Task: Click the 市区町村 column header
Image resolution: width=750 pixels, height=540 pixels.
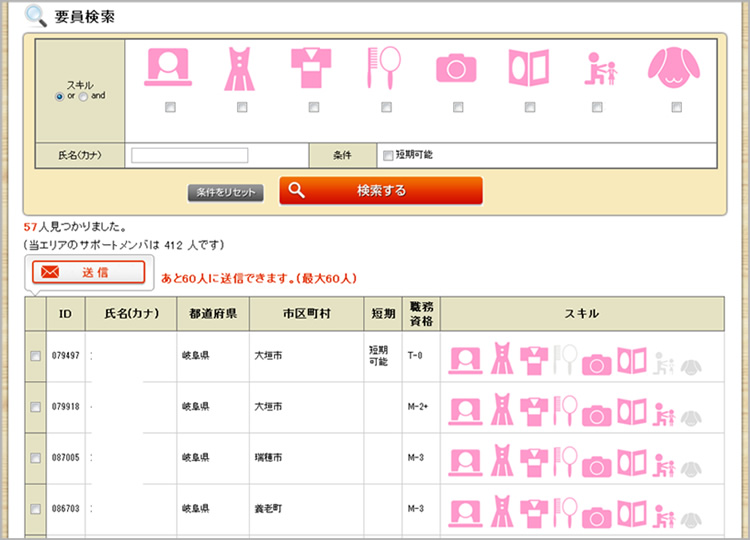Action: (307, 314)
